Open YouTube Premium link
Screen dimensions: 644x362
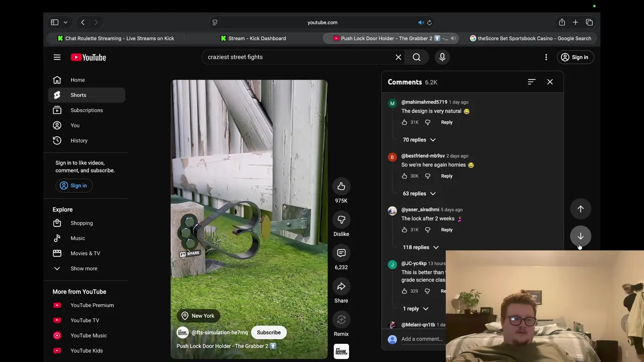click(x=87, y=305)
